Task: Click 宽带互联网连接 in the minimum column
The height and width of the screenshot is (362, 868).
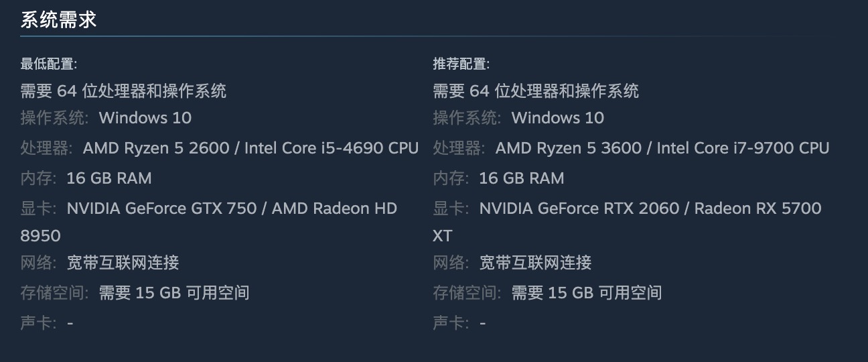Action: coord(123,262)
